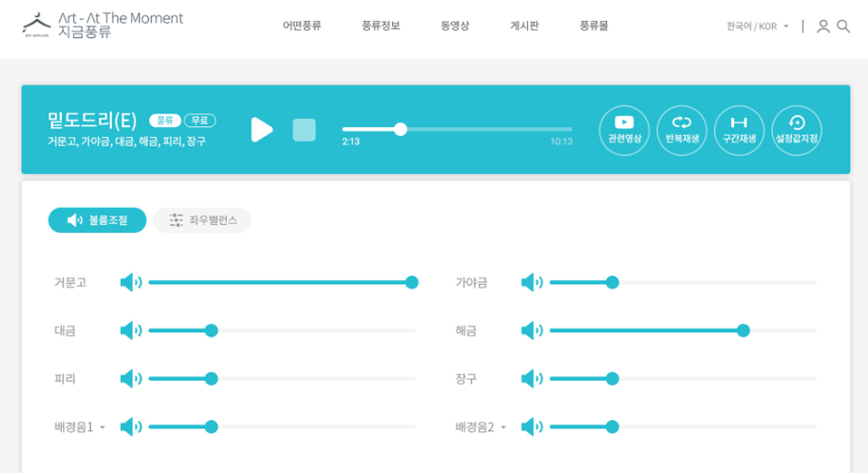
Task: Click the 배경음2 volume slider handle
Action: pyautogui.click(x=612, y=427)
